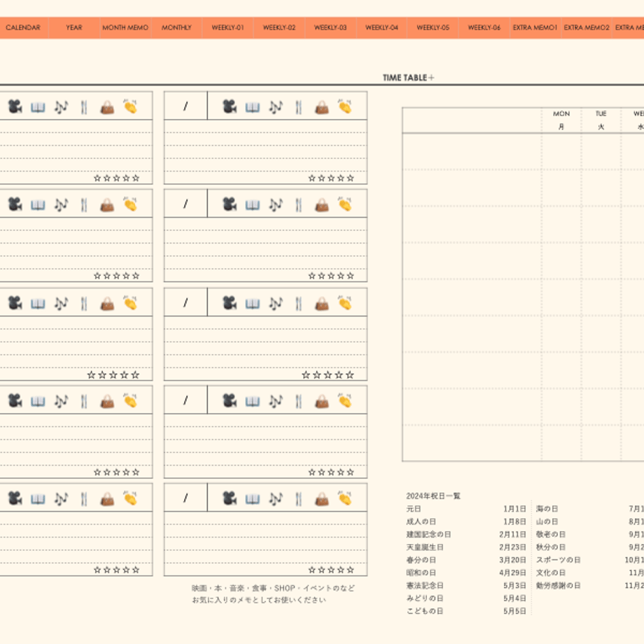Choose clapping hands icon in bottom-right memo card
This screenshot has height=644, width=644.
(345, 498)
